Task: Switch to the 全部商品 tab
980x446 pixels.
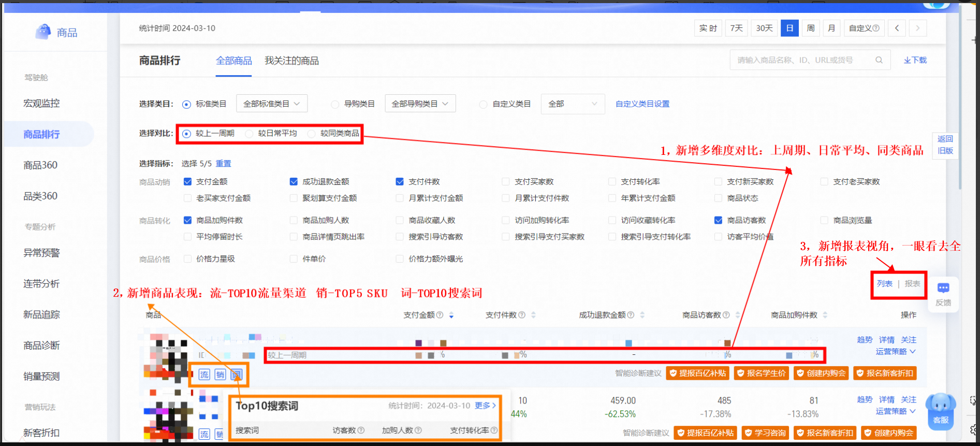Action: coord(233,61)
